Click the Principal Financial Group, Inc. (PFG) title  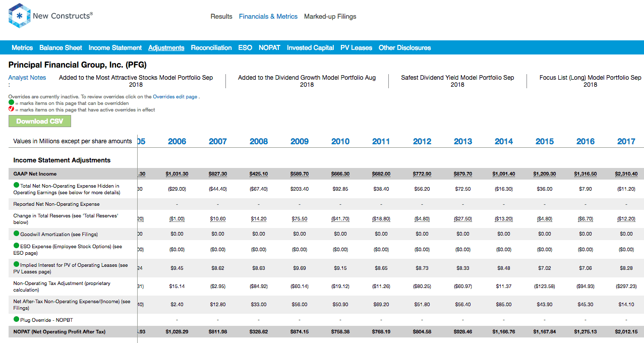[x=78, y=65]
